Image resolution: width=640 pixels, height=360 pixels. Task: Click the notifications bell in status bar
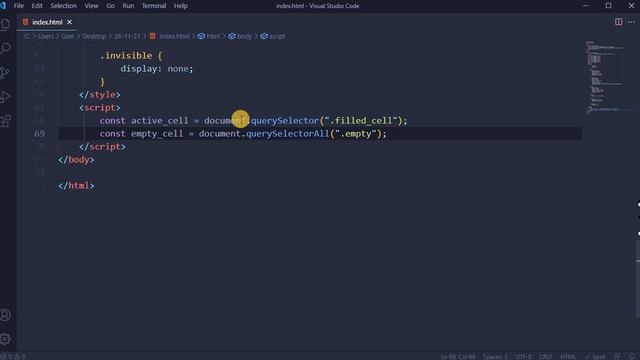click(632, 356)
